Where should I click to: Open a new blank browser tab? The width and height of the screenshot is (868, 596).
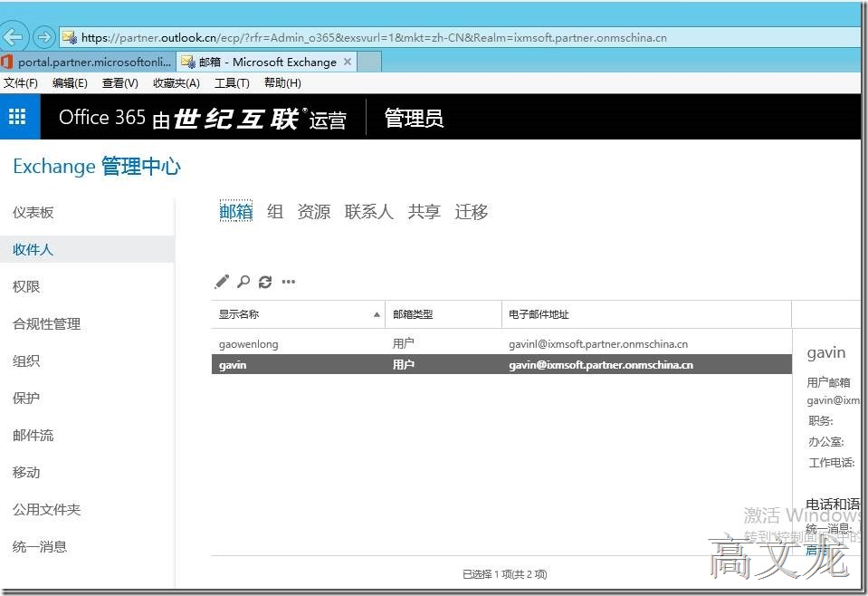[x=370, y=62]
